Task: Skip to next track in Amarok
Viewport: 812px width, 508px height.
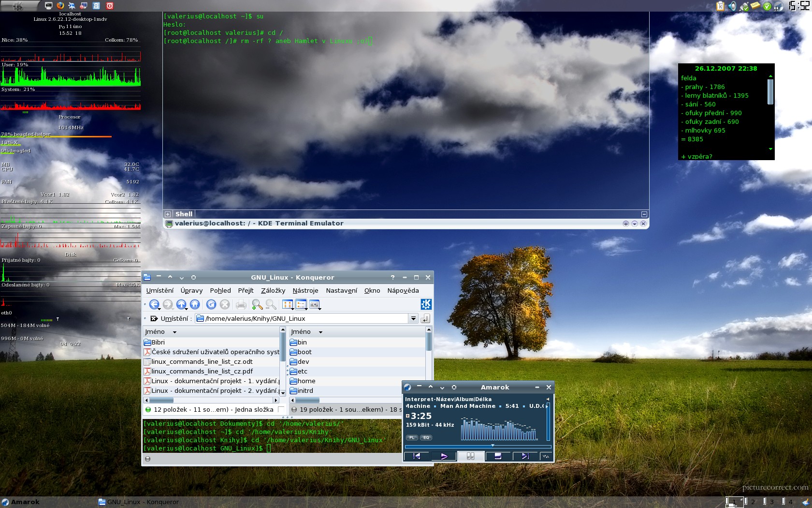Action: click(524, 456)
